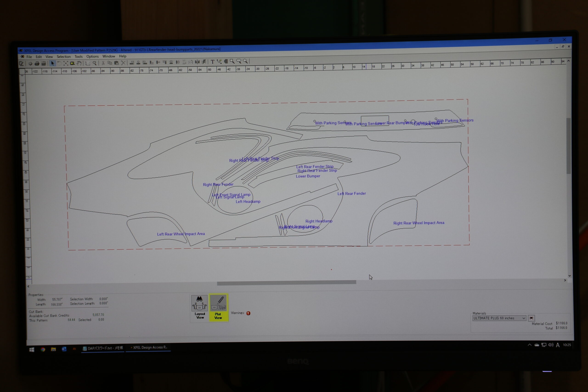Open the Window menu
Image resolution: width=588 pixels, height=392 pixels.
click(x=109, y=56)
